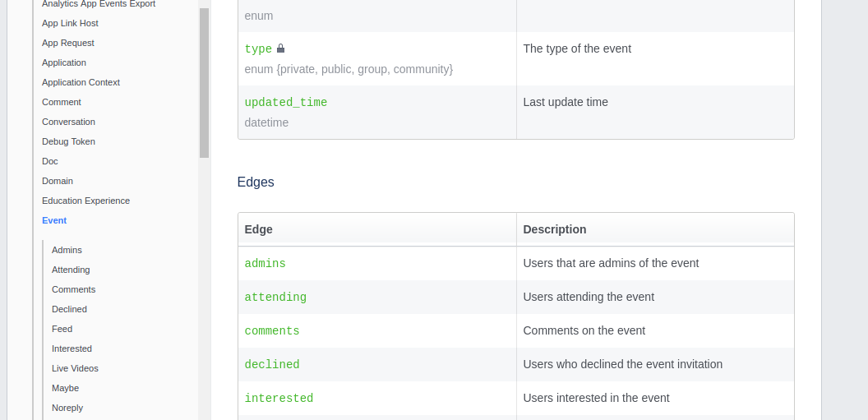Click the interested edge link
Screen dimensions: 868x420
click(279, 399)
